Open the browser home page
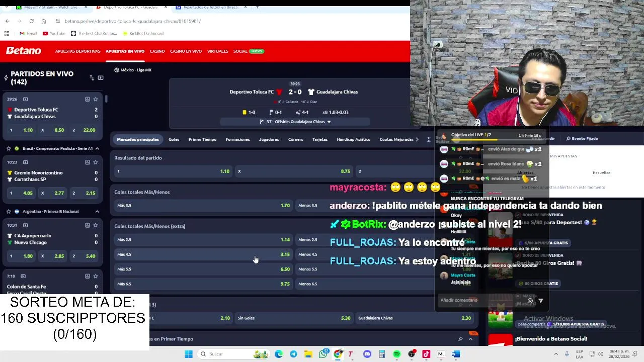Image resolution: width=644 pixels, height=362 pixels. pos(44,21)
